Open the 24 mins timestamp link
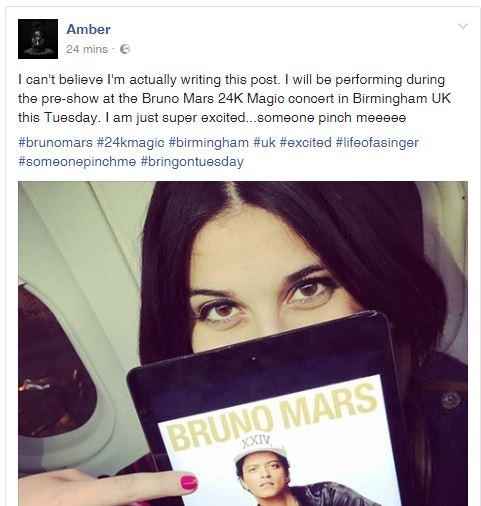Image resolution: width=481 pixels, height=506 pixels. coord(87,49)
